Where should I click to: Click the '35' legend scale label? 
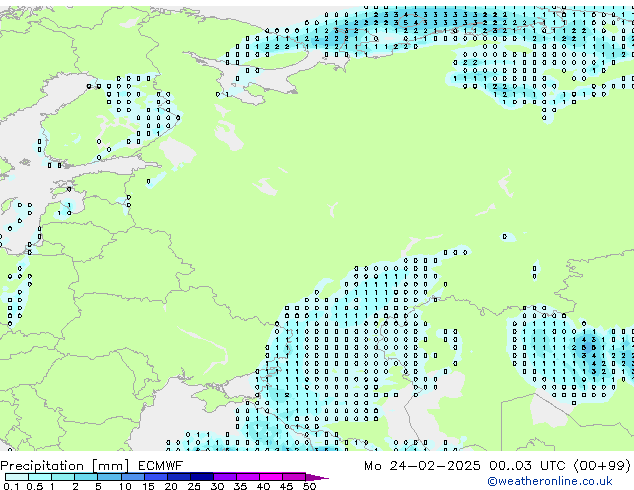240,486
